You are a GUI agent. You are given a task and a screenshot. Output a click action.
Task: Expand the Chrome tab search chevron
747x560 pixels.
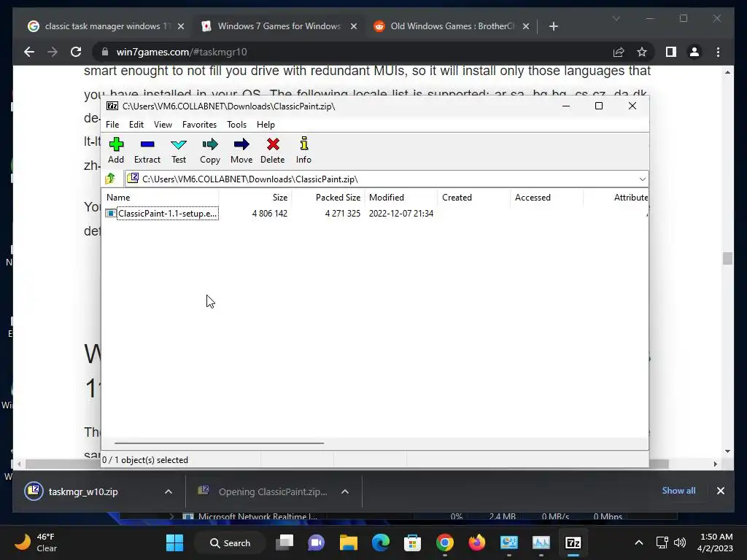(x=616, y=18)
